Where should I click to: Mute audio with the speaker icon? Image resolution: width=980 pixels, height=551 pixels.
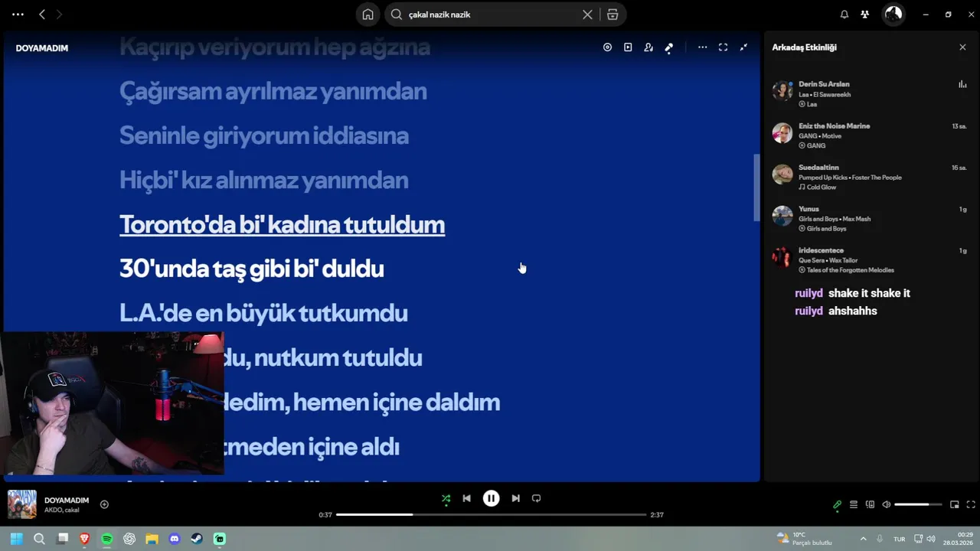click(887, 504)
